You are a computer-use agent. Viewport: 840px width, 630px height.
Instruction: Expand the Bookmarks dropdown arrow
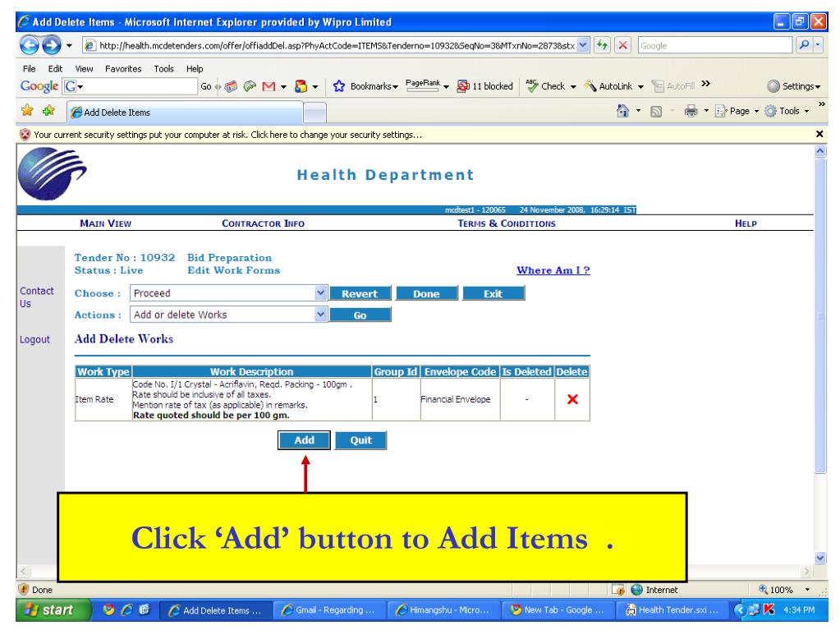(x=395, y=87)
